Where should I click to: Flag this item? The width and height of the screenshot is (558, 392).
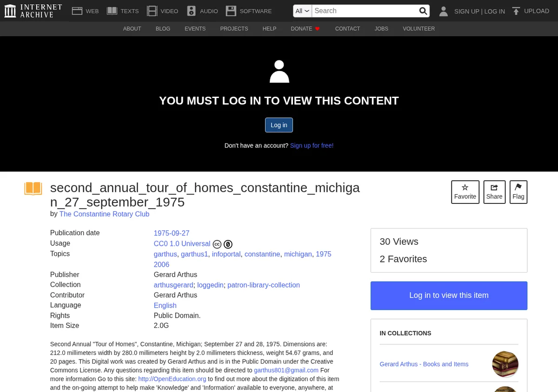tap(518, 192)
